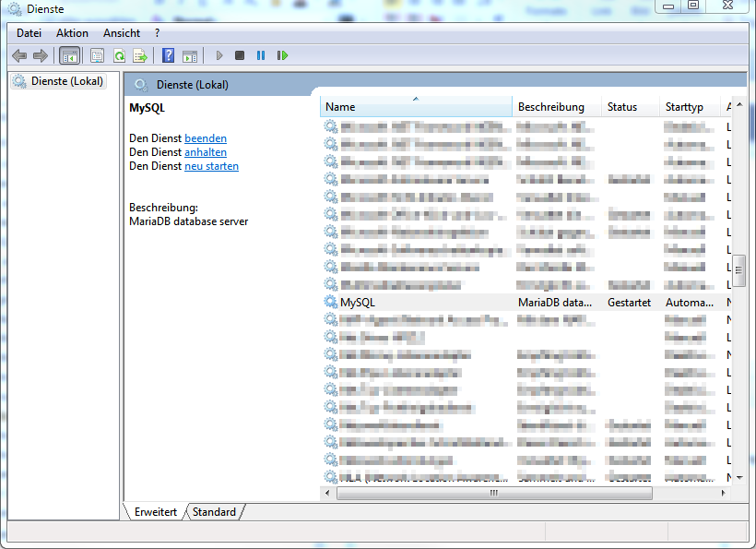Select Dienste (Lokal) in the left tree
Screen dimensions: 756x549
click(60, 80)
